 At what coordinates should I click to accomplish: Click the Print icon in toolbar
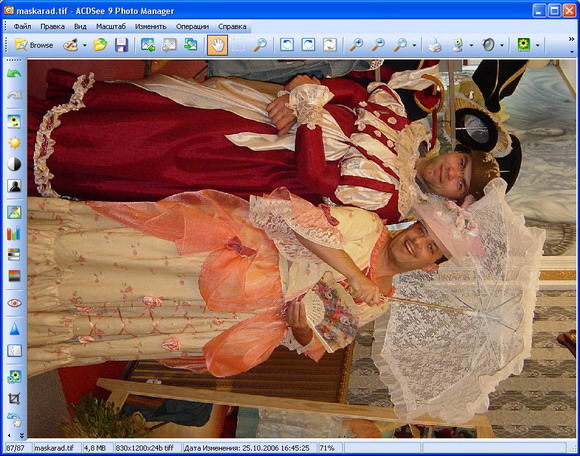pos(435,45)
